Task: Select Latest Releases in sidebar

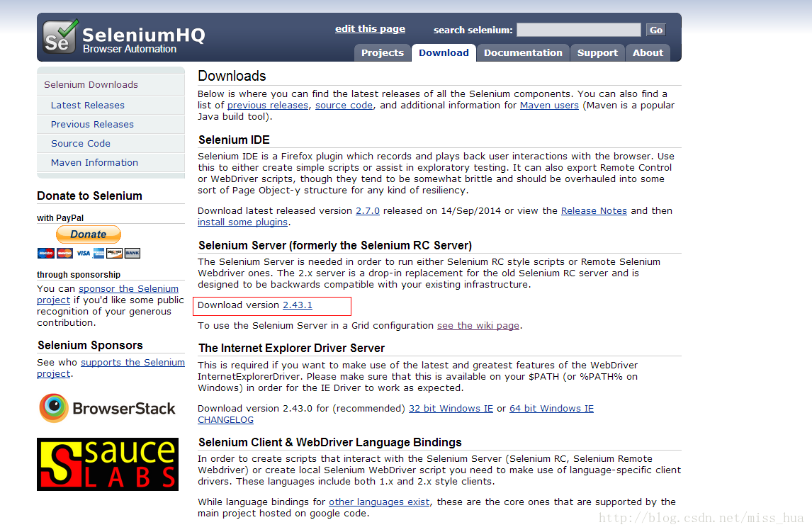Action: point(111,105)
